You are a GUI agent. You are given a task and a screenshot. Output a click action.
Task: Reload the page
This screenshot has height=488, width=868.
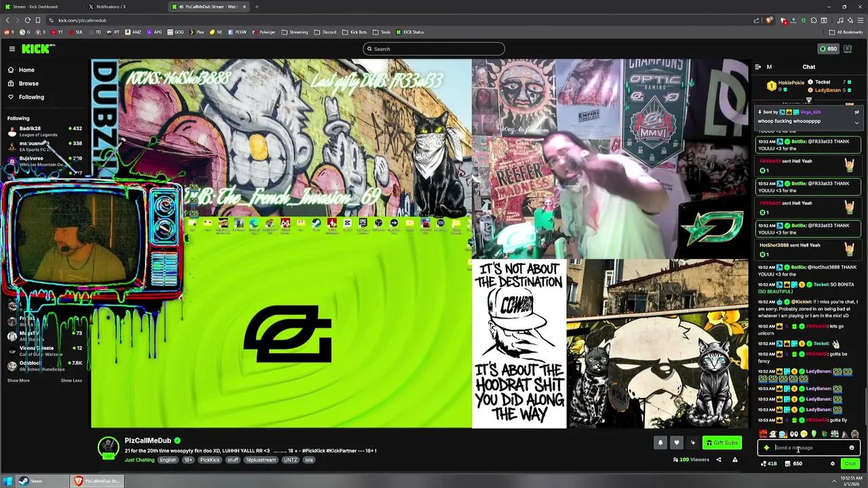[28, 20]
